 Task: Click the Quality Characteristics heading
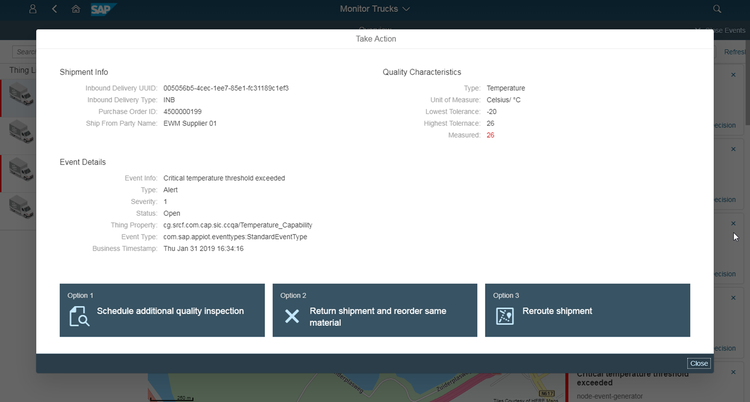pyautogui.click(x=422, y=72)
